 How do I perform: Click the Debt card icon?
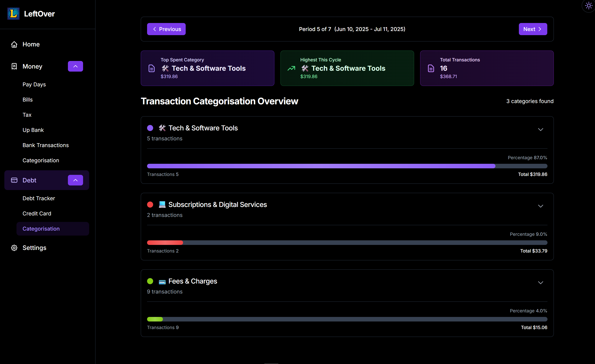(14, 180)
